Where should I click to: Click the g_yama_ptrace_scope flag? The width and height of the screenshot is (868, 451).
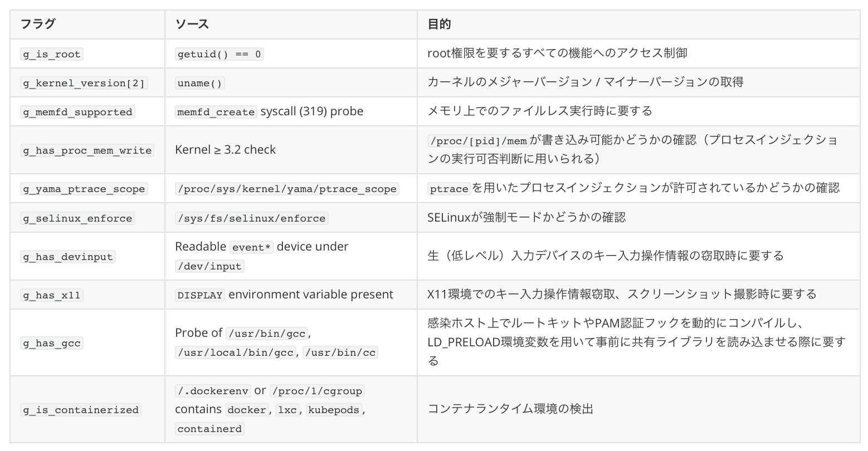[84, 189]
